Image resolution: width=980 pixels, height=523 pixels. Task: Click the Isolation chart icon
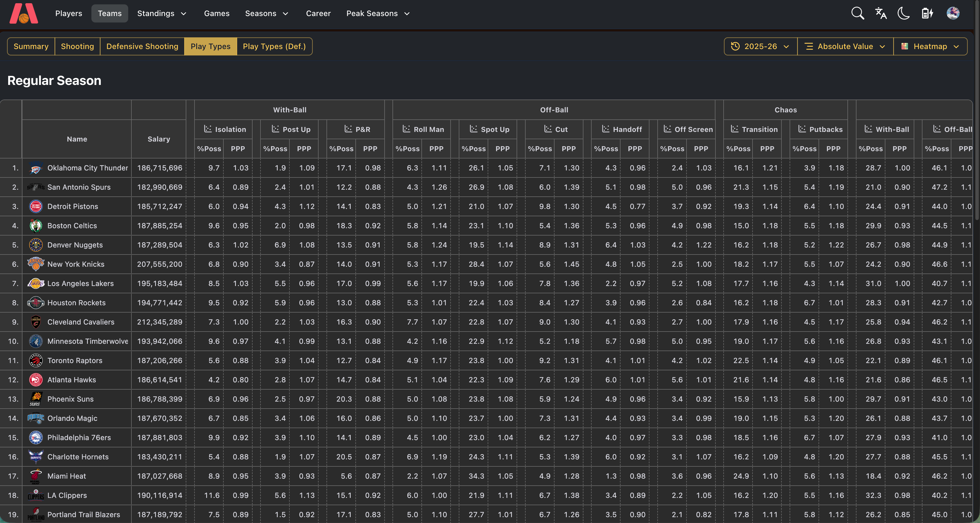(208, 129)
